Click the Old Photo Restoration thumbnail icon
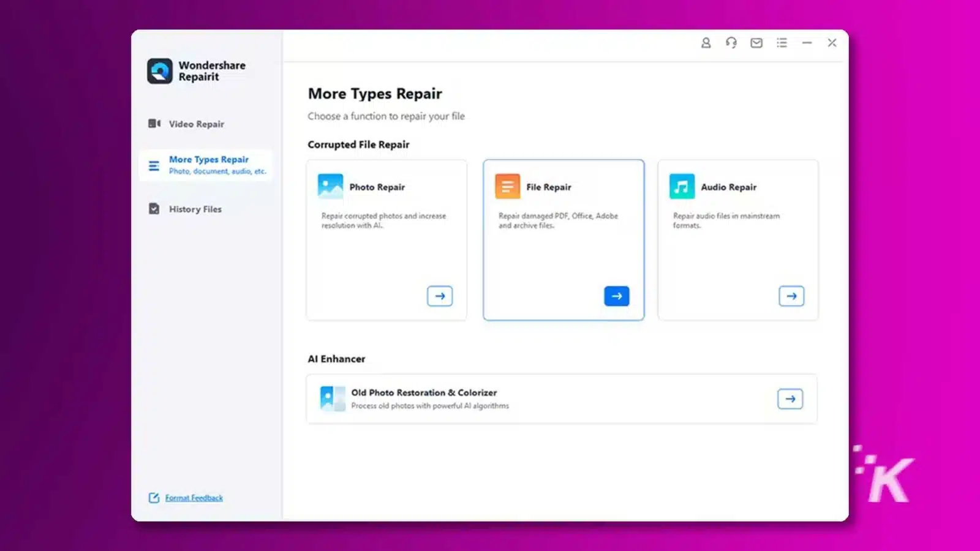 pos(332,398)
